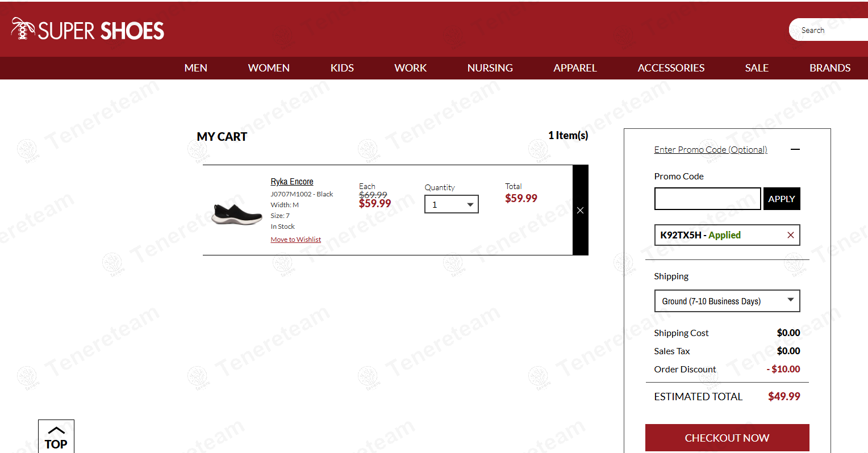Open the Shipping method dropdown
The height and width of the screenshot is (453, 868).
[x=727, y=301]
